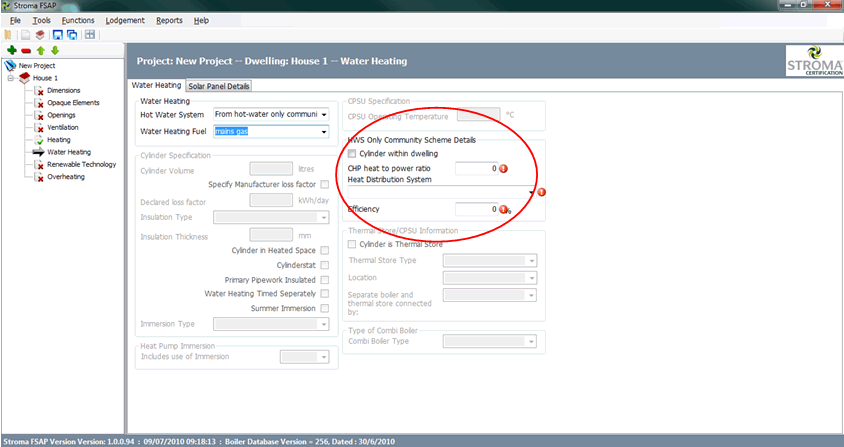This screenshot has width=844, height=447.
Task: Click the Declared loss factor field
Action: click(271, 200)
